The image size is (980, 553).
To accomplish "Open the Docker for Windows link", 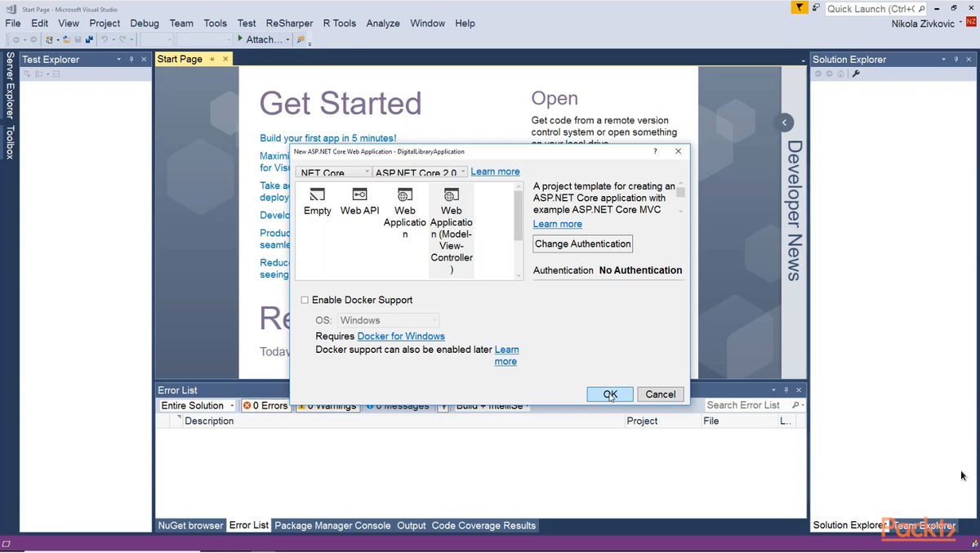I will 401,336.
